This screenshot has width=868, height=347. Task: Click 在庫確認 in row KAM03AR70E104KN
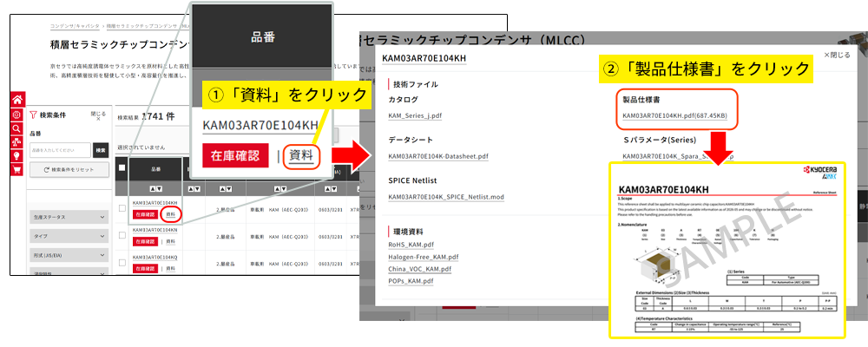pos(145,241)
